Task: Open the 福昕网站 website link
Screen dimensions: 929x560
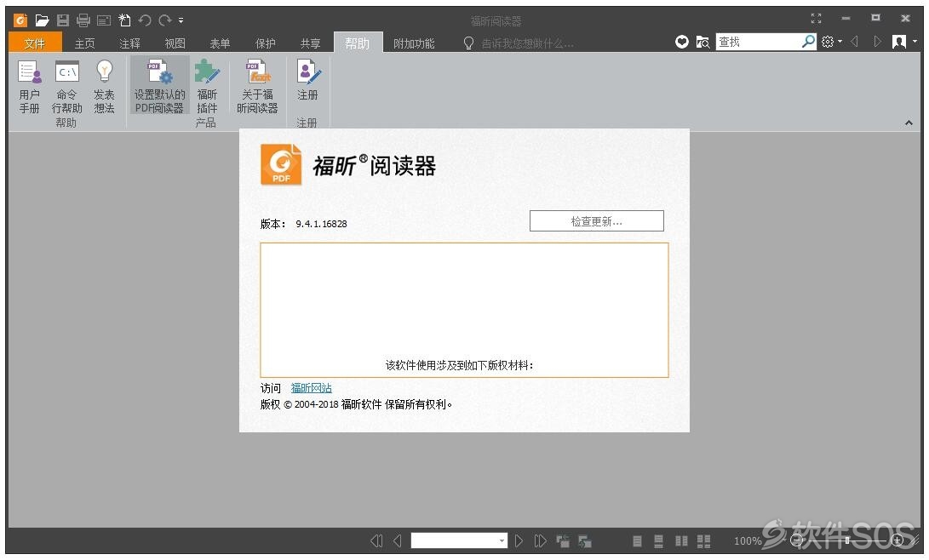Action: [x=311, y=388]
